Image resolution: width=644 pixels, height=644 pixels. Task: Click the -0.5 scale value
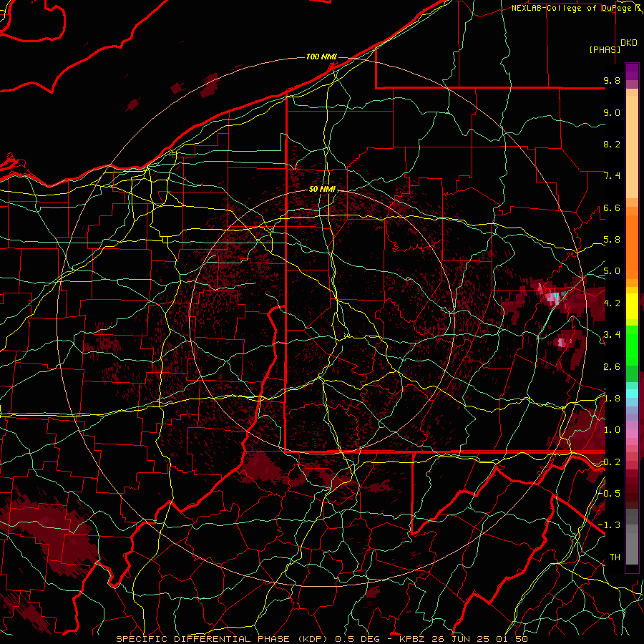click(610, 493)
